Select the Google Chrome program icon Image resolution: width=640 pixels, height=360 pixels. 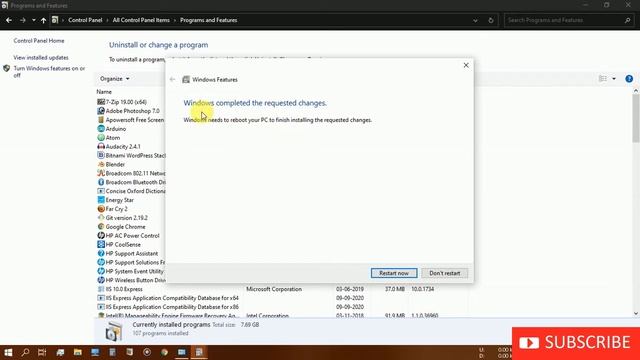101,227
